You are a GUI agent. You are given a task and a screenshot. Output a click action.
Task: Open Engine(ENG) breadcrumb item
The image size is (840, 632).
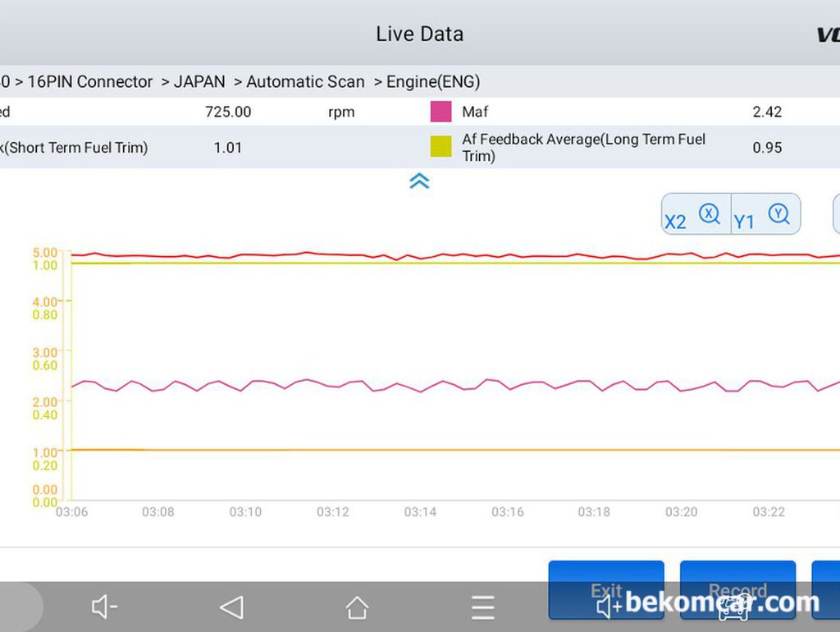coord(433,81)
